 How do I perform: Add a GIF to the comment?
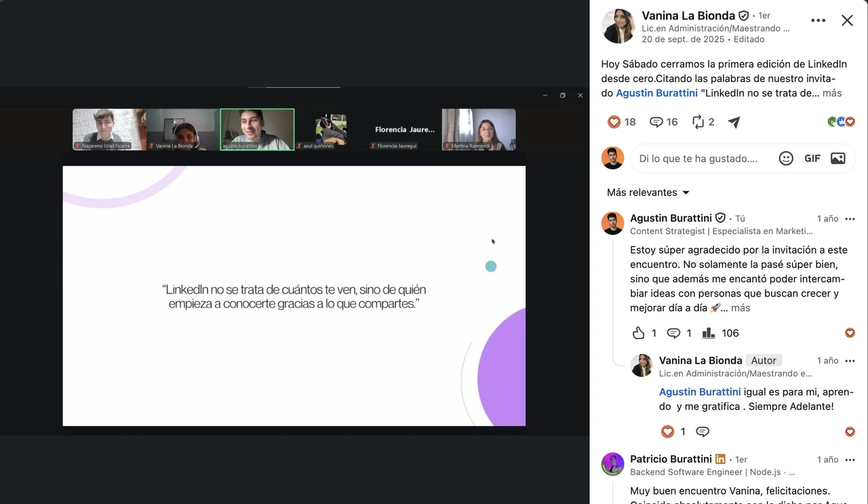pyautogui.click(x=812, y=158)
